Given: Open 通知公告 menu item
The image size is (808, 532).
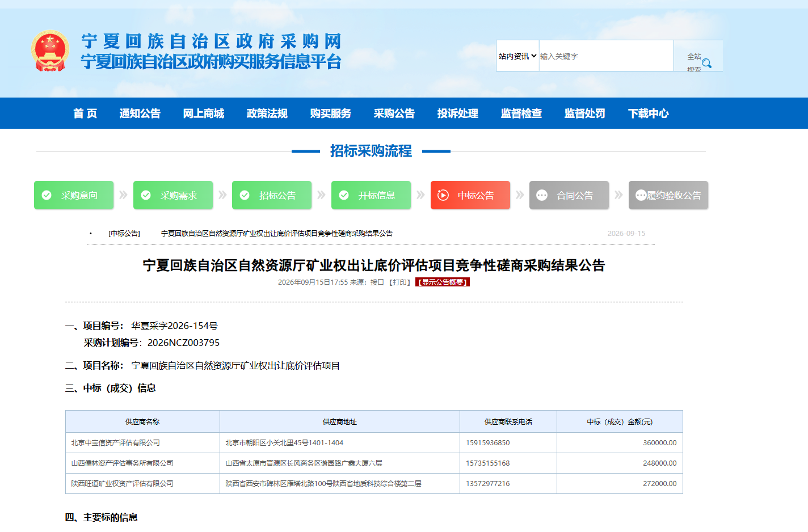Looking at the screenshot, I should pyautogui.click(x=140, y=113).
